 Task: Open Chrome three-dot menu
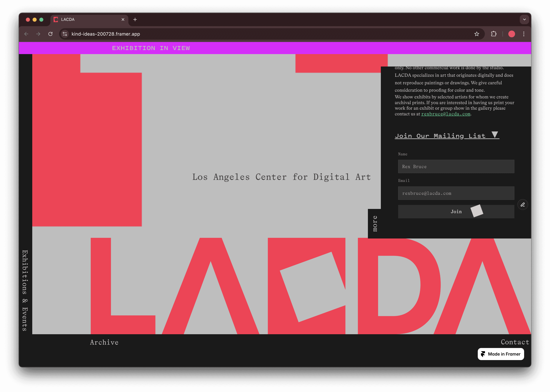click(524, 34)
